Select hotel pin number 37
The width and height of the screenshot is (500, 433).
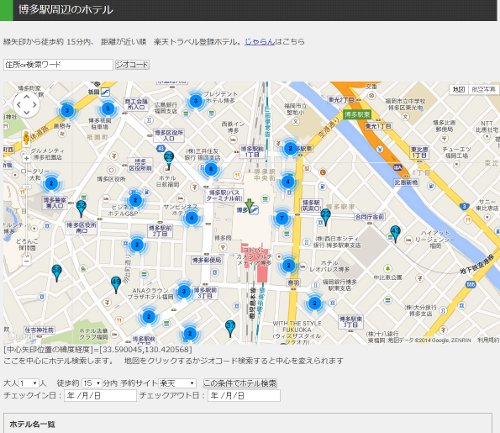coord(230,328)
